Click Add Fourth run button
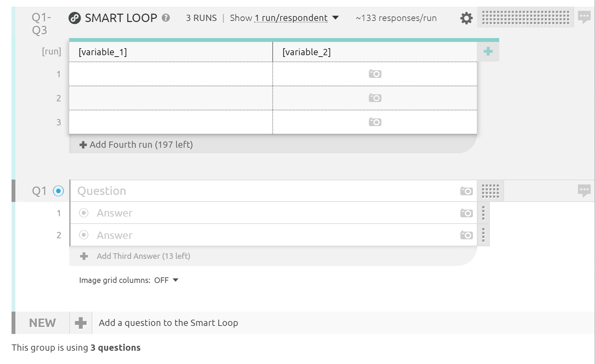The height and width of the screenshot is (364, 595). click(x=136, y=145)
